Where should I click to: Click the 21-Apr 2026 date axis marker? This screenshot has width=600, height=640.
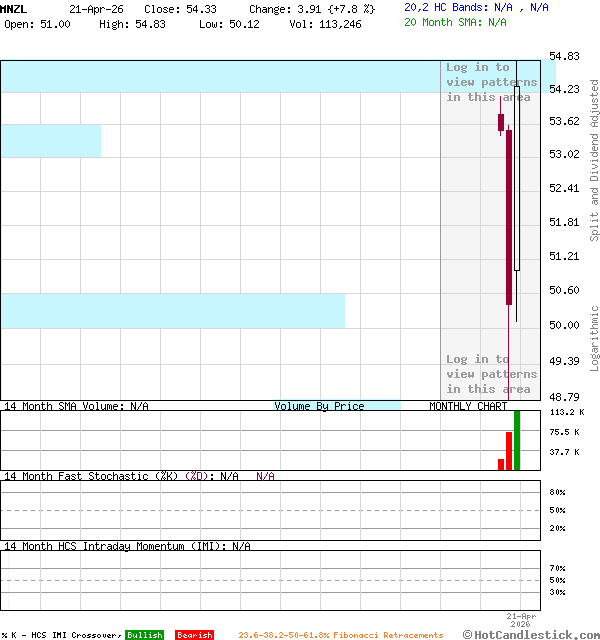click(x=521, y=620)
